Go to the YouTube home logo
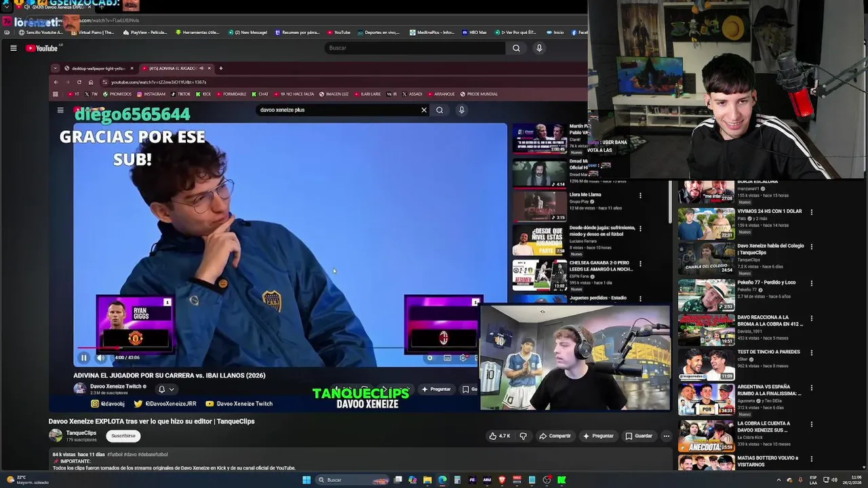Viewport: 868px width, 488px height. coord(42,48)
